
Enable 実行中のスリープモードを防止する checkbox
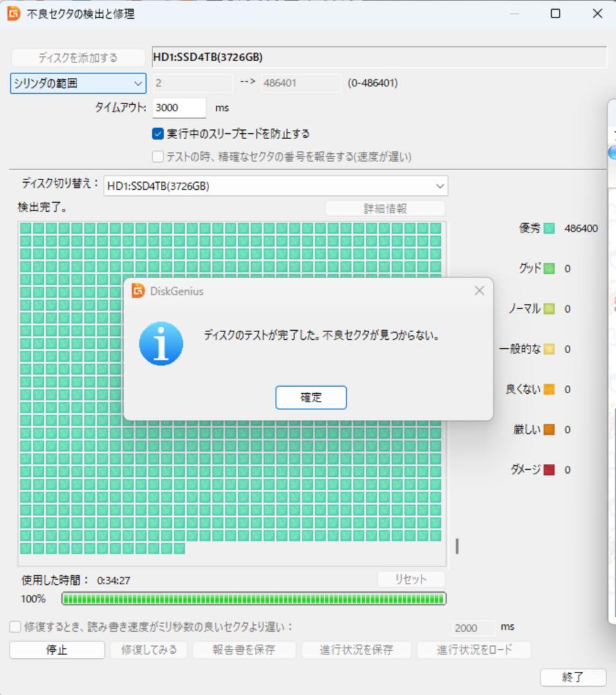[156, 133]
